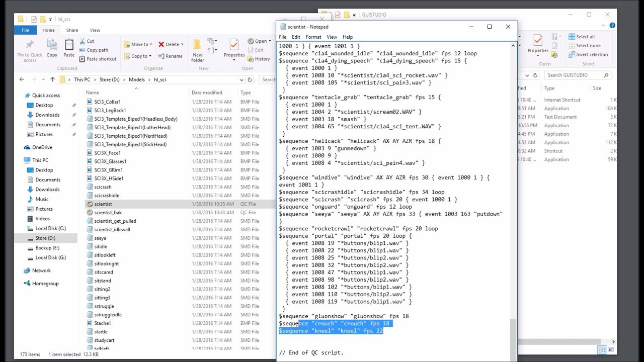644x362 pixels.
Task: Select OneDrive in navigation pane
Action: coord(42,147)
